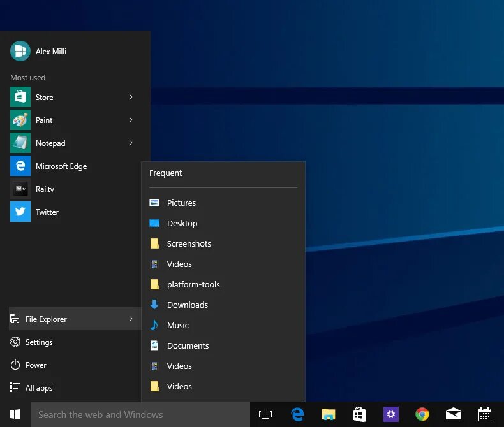Open Edge browser from the taskbar
The width and height of the screenshot is (504, 427).
[x=297, y=414]
